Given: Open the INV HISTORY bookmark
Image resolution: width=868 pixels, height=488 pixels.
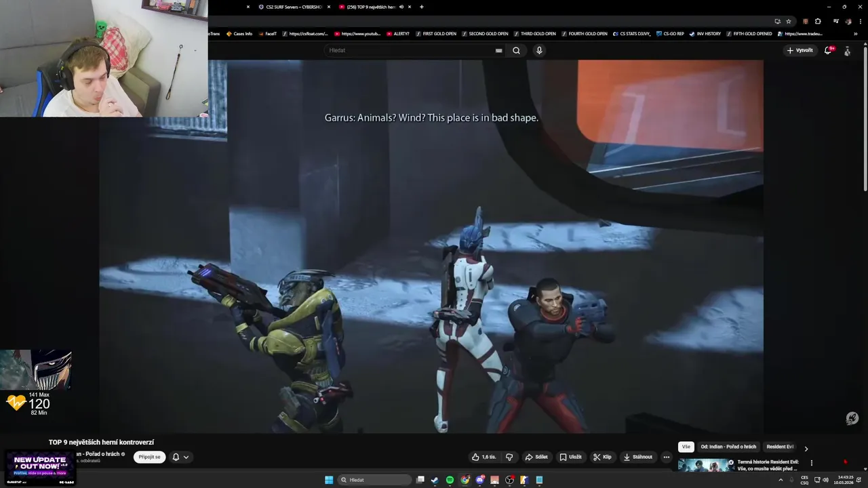Looking at the screenshot, I should (705, 33).
